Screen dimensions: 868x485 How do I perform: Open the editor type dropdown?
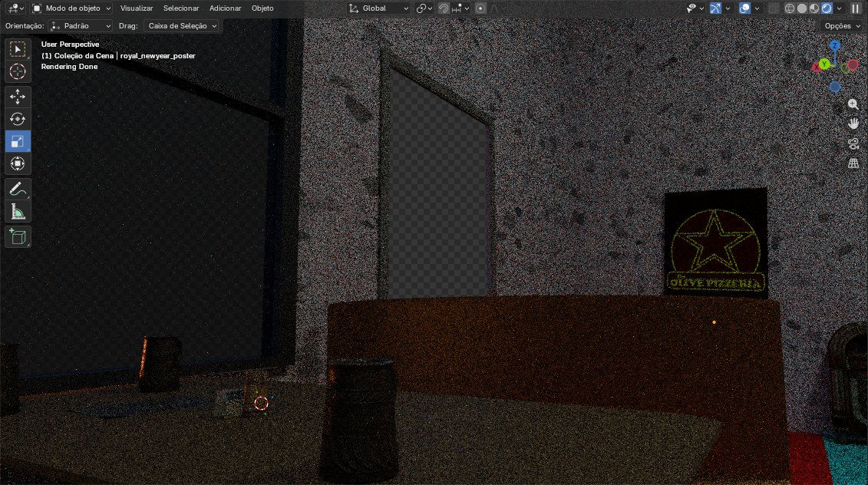click(14, 8)
